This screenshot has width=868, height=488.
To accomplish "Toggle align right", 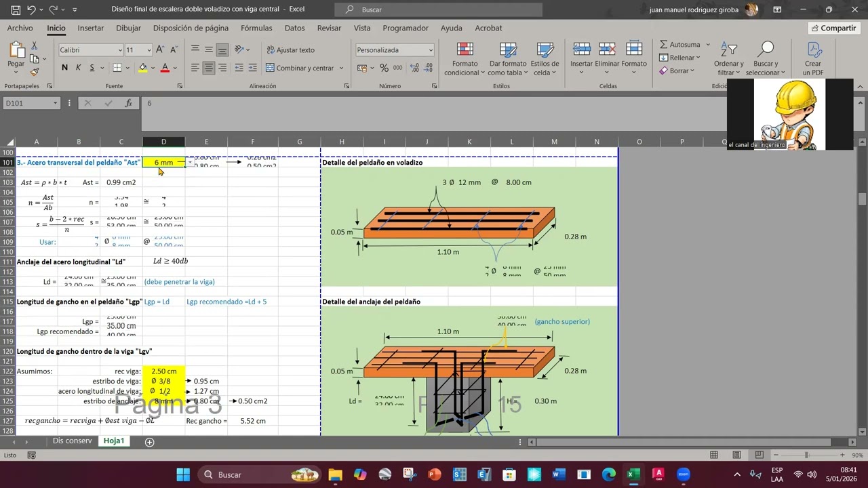I will click(x=222, y=68).
